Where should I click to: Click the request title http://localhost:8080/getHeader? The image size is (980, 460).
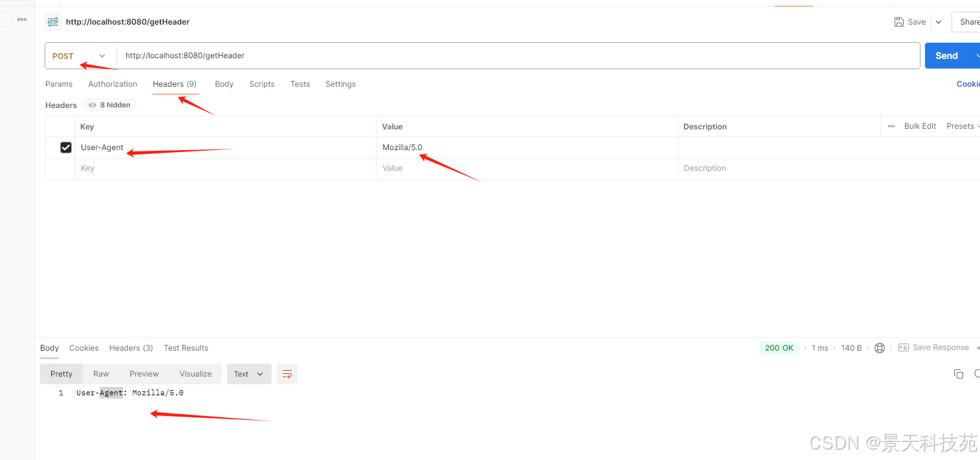(x=127, y=22)
